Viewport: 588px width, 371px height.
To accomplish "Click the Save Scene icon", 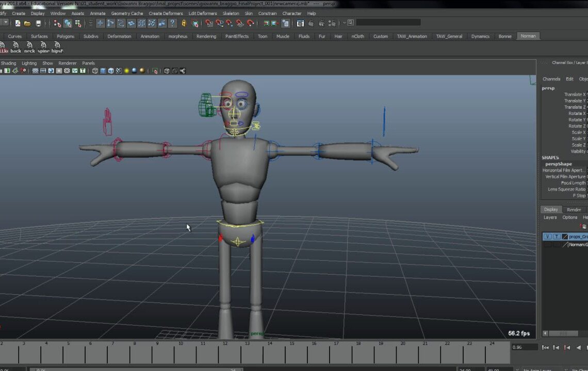I will pos(38,23).
